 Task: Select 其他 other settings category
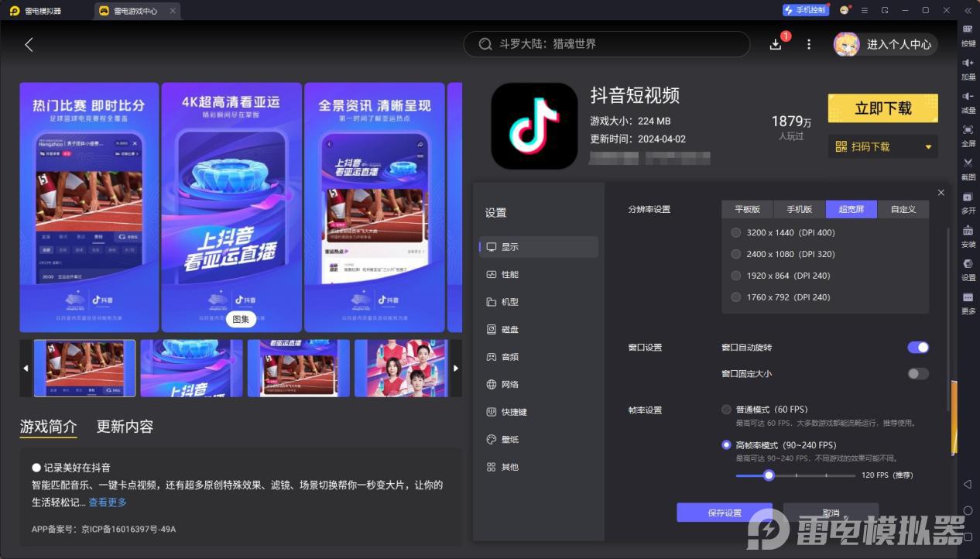point(539,467)
